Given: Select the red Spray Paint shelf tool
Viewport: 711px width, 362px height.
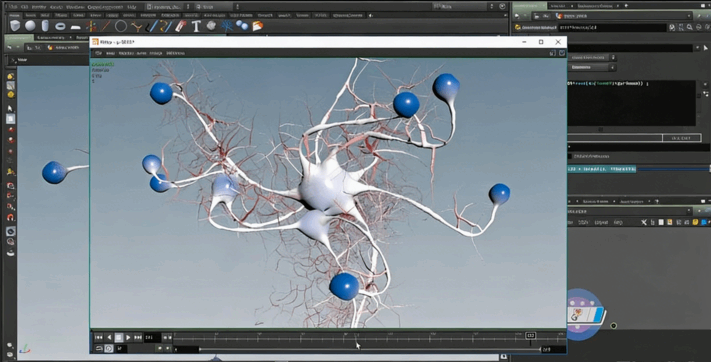Looking at the screenshot, I should (181, 26).
